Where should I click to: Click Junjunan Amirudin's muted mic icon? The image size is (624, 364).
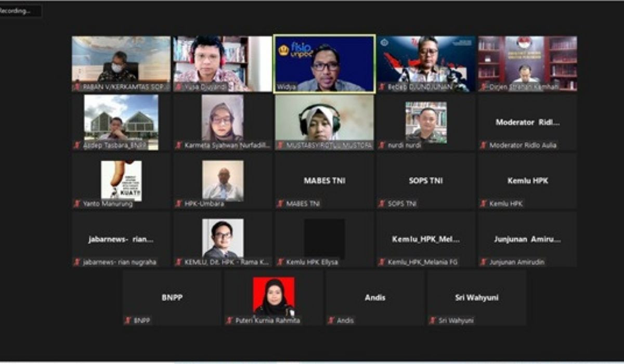click(484, 262)
